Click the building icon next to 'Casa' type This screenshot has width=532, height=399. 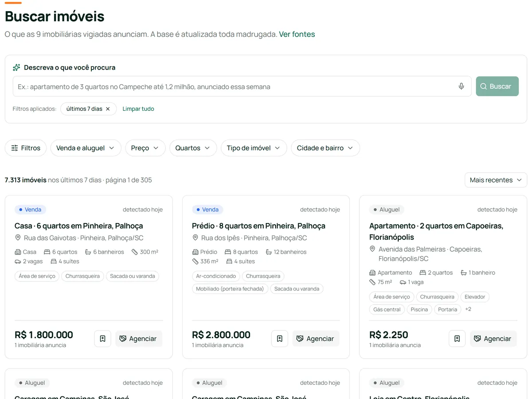[x=18, y=252]
